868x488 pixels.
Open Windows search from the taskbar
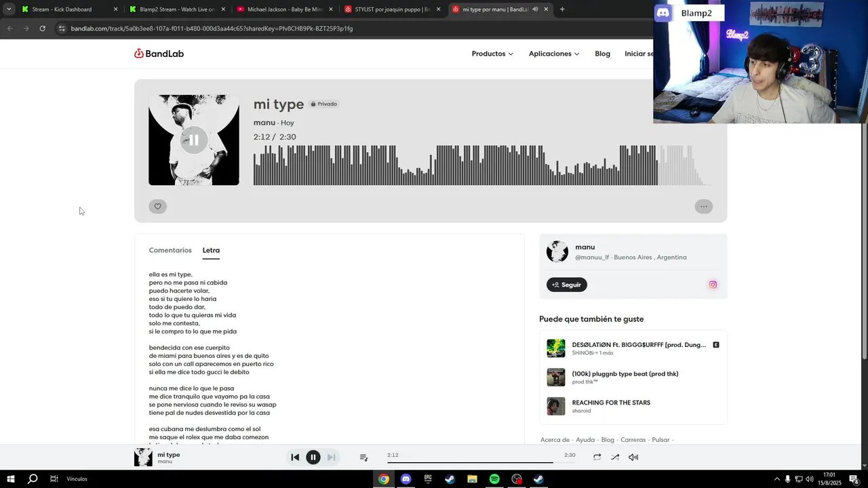pyautogui.click(x=32, y=479)
